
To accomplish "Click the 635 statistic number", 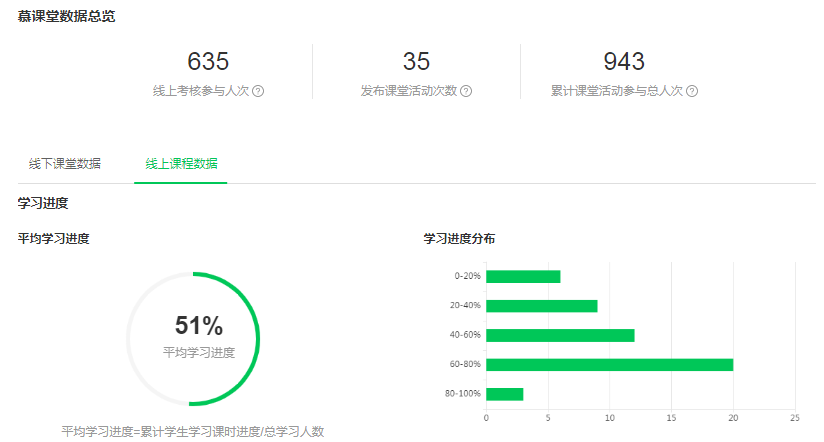I will [208, 61].
